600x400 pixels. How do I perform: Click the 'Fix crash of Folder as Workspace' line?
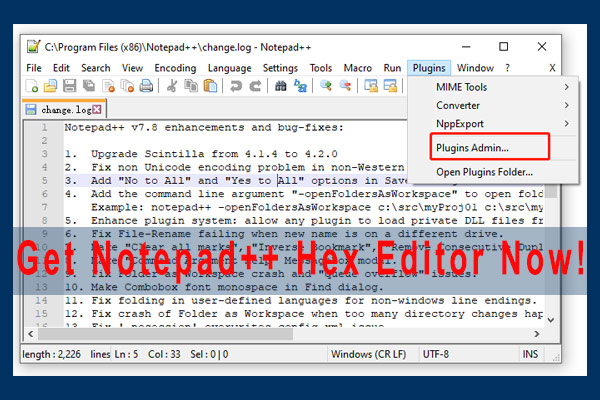coord(304,314)
